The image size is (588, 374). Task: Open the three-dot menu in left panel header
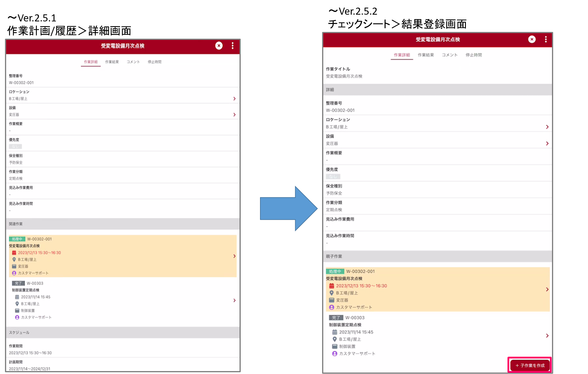[233, 46]
